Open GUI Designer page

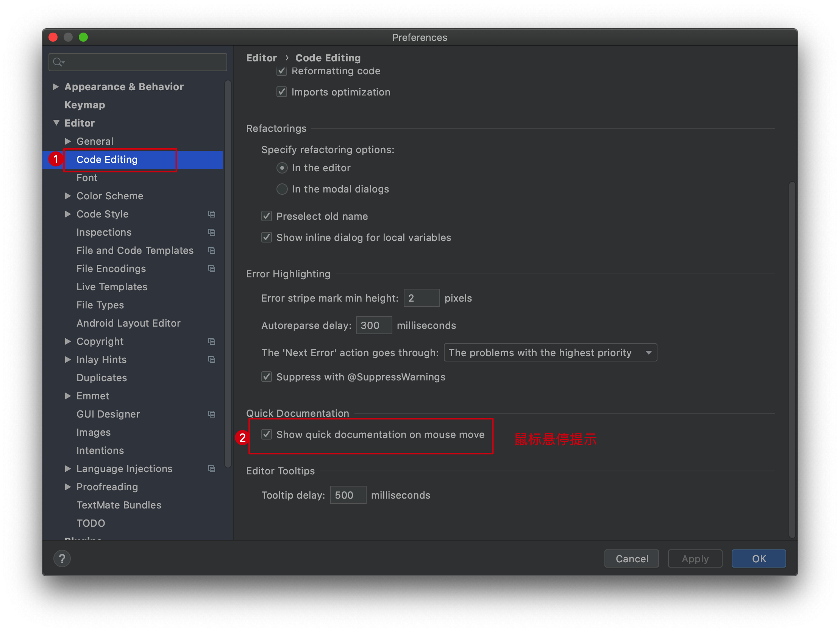108,415
